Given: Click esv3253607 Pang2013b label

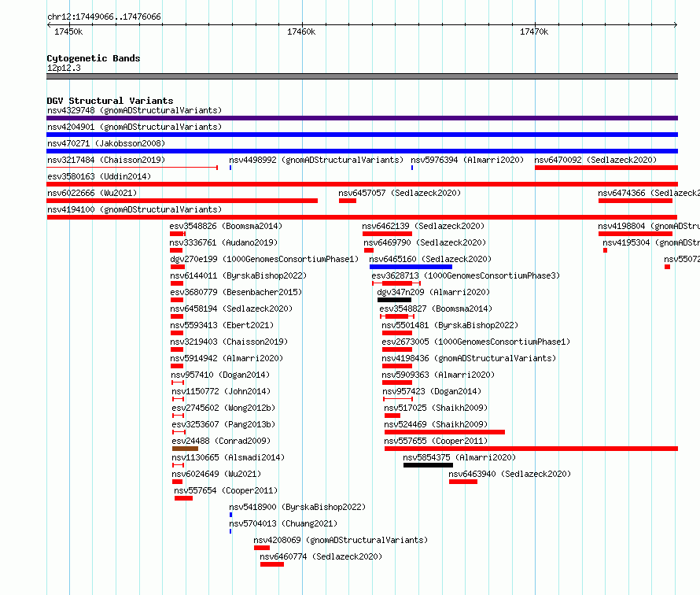Looking at the screenshot, I should point(223,424).
